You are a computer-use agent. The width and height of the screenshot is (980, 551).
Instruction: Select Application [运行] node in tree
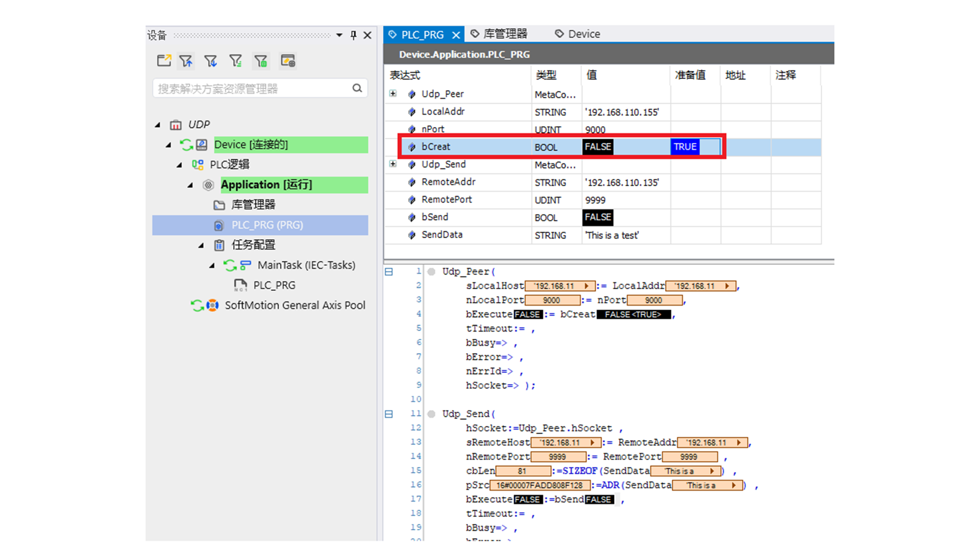266,185
